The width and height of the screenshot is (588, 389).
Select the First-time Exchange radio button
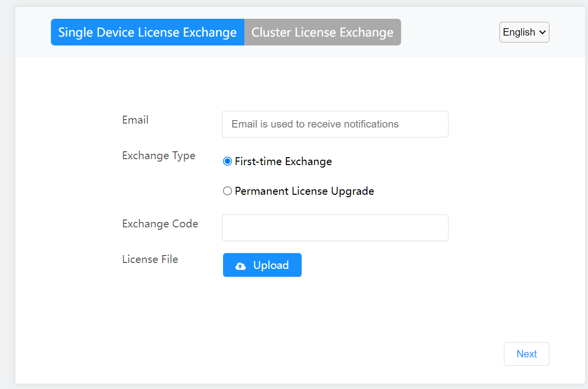tap(227, 162)
